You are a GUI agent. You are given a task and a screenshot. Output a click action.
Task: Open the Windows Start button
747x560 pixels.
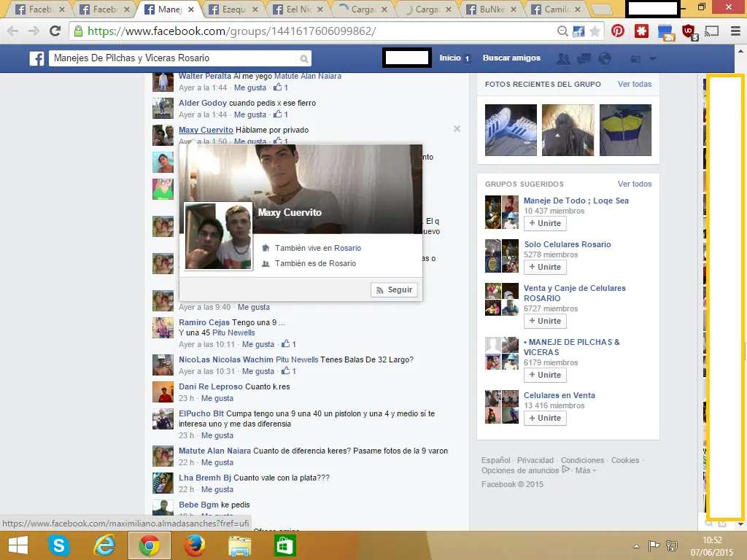(18, 545)
